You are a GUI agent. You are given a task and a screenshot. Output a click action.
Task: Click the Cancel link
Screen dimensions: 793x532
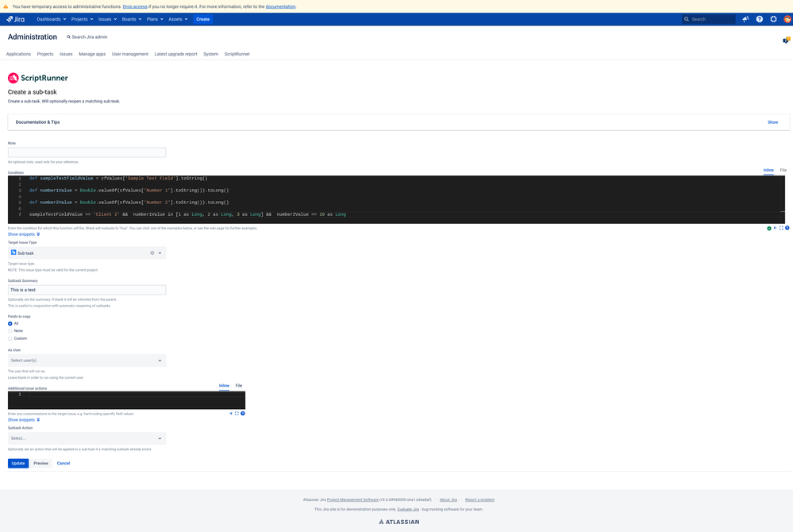coord(64,464)
